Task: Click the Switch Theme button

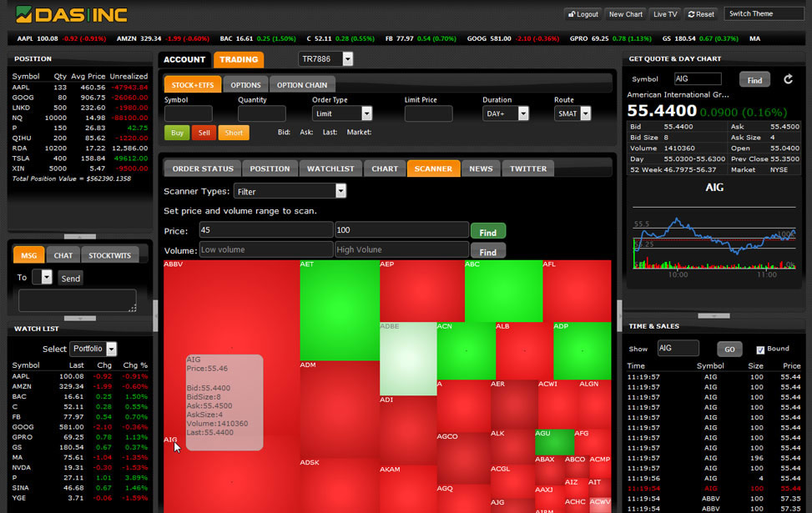Action: [764, 14]
